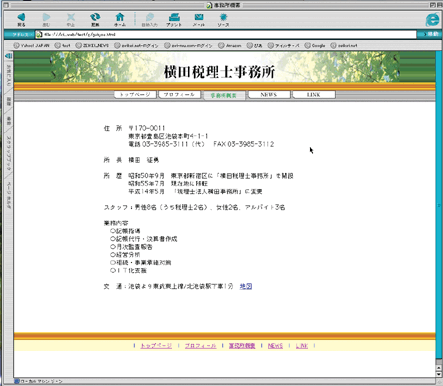
Task: Open the Yahoo! JAPAN favorites bar link
Action: (32, 45)
